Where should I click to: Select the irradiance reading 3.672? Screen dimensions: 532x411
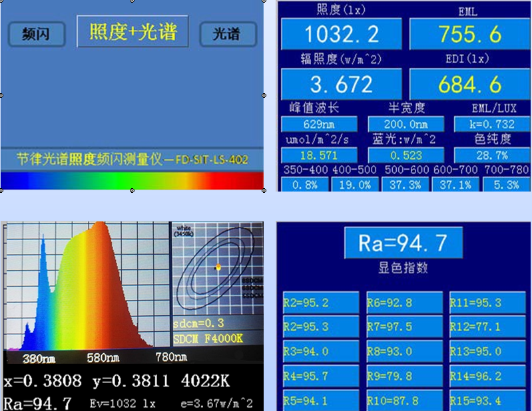pos(341,84)
